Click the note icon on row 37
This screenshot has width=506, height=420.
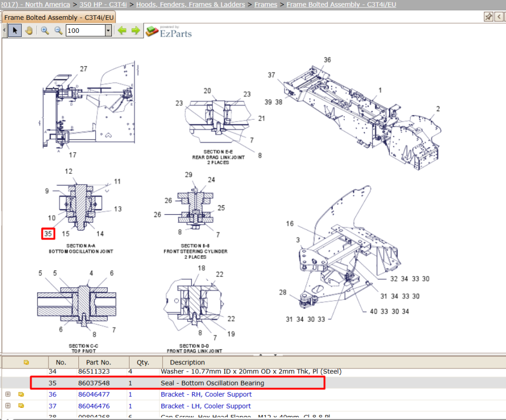(x=21, y=406)
